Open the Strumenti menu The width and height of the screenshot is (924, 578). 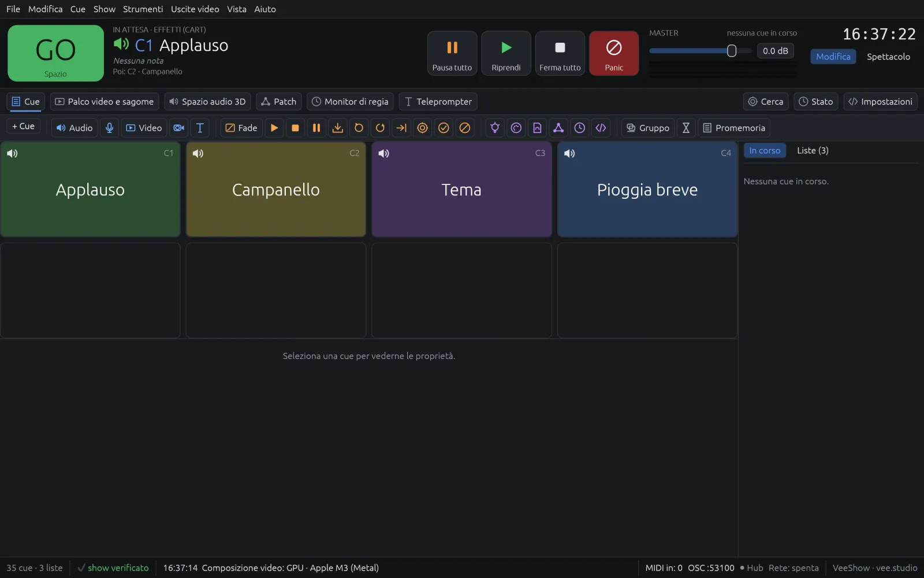point(143,9)
